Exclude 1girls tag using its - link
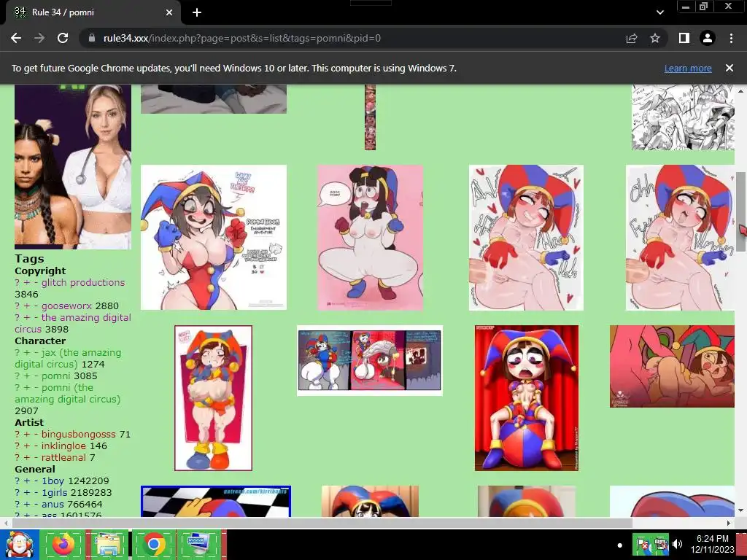This screenshot has height=560, width=747. click(36, 492)
